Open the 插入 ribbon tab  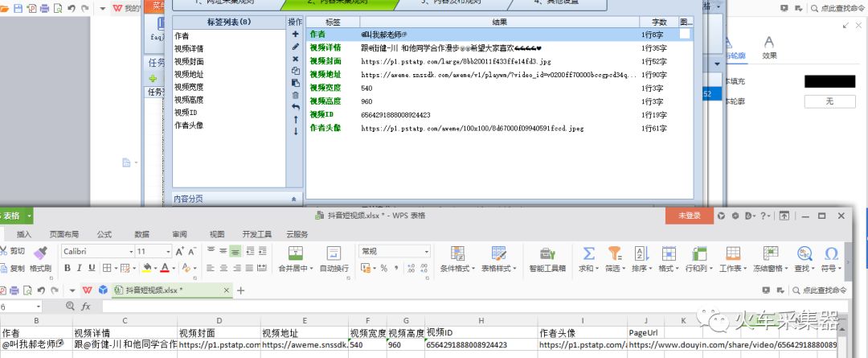tap(24, 234)
